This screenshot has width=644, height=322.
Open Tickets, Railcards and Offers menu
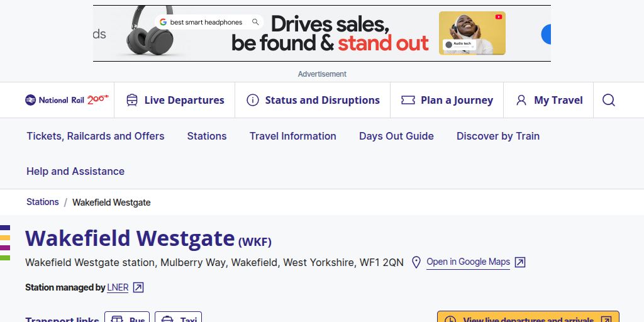click(x=96, y=136)
